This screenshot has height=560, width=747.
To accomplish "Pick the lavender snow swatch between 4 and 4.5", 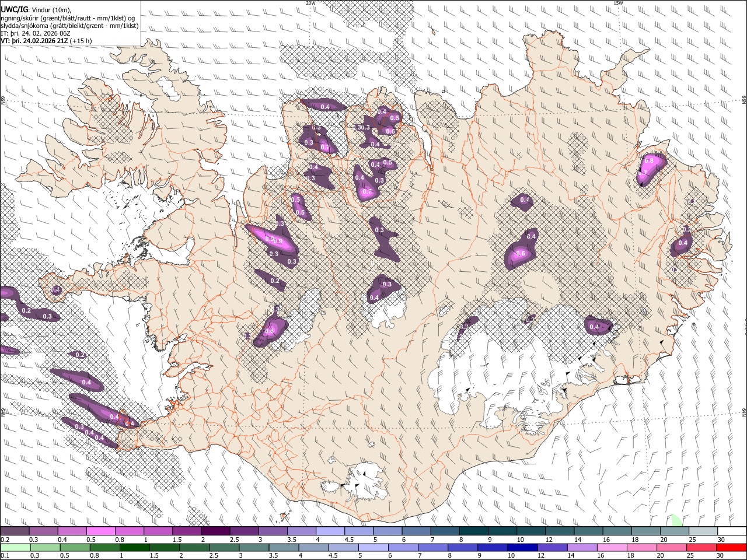I will coord(330,531).
